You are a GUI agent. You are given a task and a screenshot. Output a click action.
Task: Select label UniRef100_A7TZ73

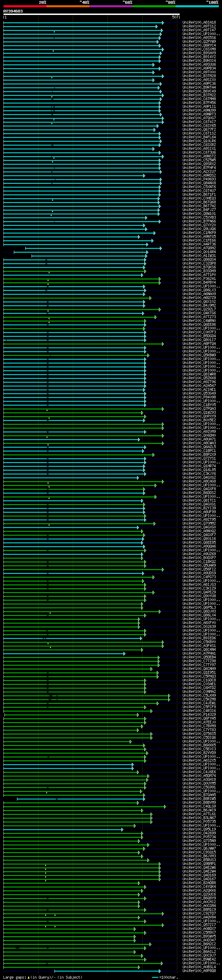click(x=199, y=317)
